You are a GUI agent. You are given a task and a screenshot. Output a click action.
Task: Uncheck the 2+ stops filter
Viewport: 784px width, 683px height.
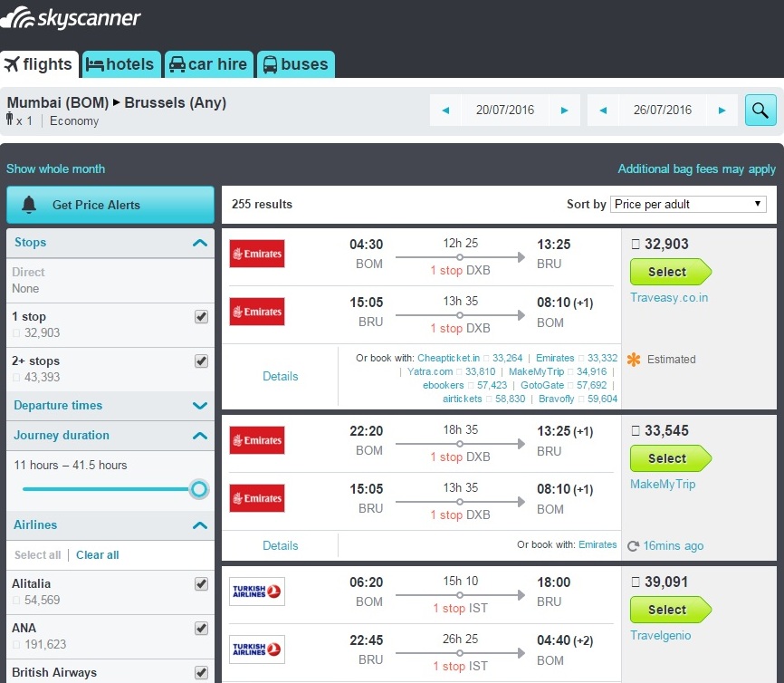coord(202,361)
